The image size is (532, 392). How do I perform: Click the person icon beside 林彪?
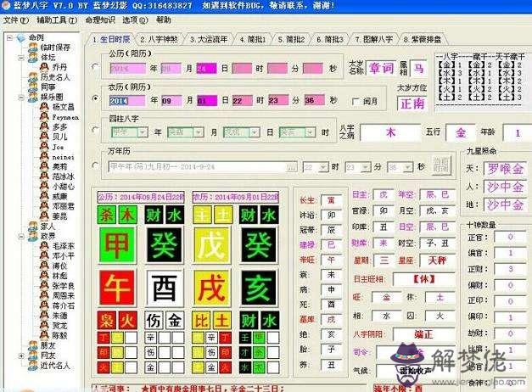[x=44, y=276]
